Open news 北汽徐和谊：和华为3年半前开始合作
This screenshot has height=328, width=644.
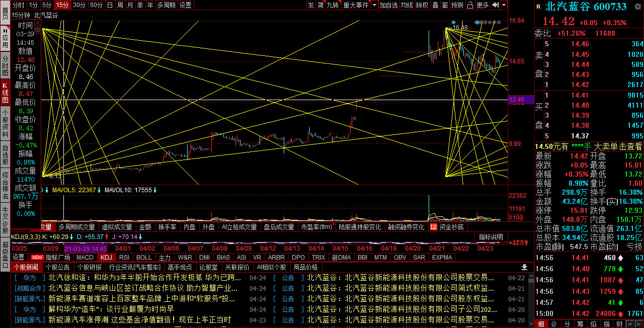145,277
